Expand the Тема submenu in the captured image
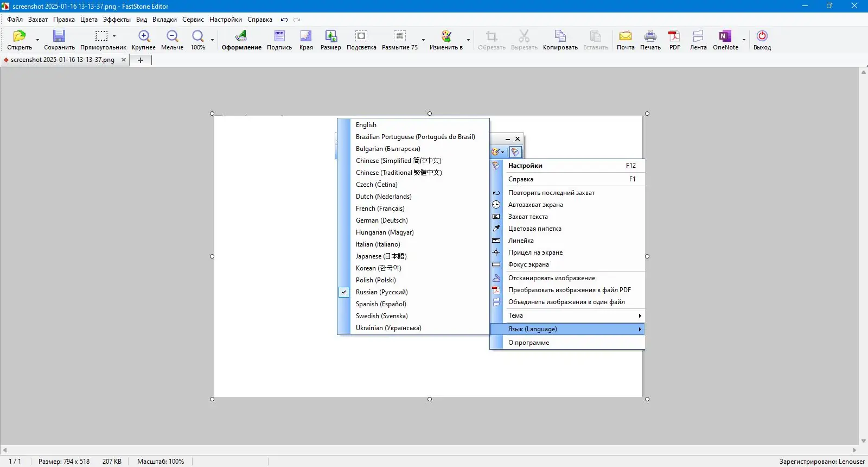 point(567,315)
